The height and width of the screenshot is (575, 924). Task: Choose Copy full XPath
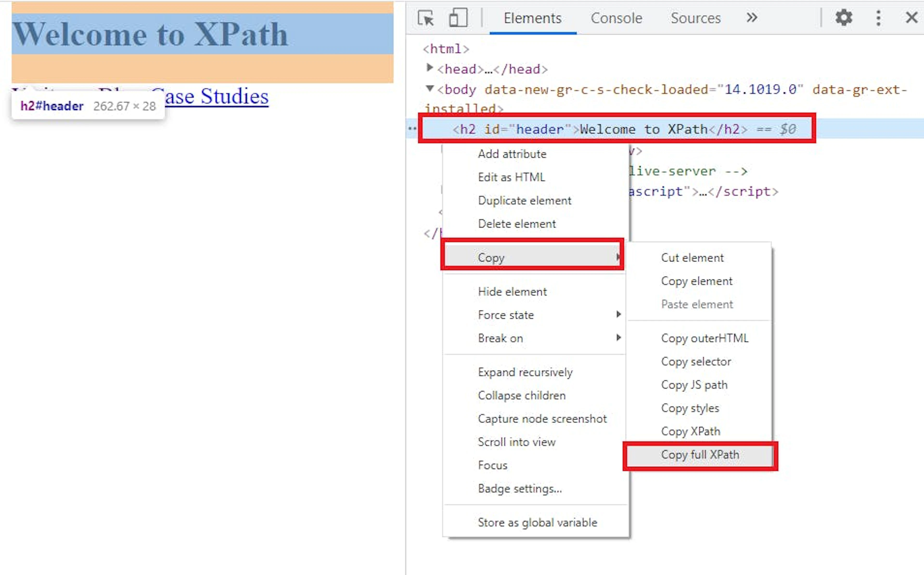click(700, 455)
